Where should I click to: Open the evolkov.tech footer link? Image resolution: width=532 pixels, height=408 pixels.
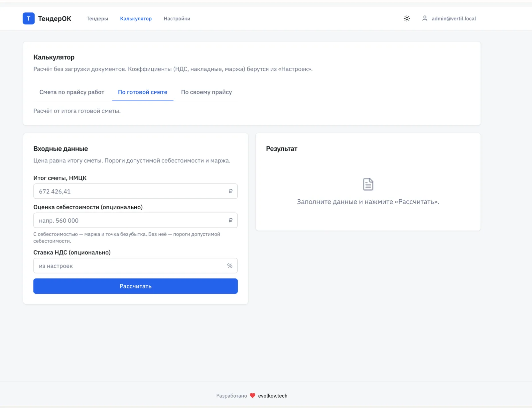click(273, 396)
